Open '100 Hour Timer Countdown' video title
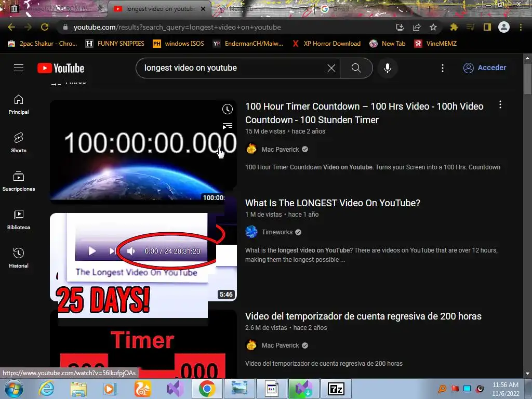532x399 pixels. click(364, 113)
